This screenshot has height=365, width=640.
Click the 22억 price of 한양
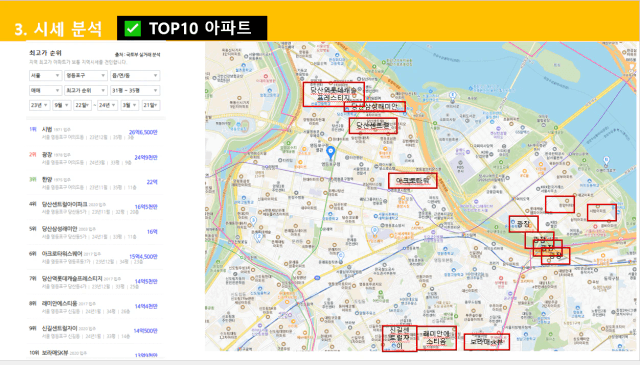(152, 182)
